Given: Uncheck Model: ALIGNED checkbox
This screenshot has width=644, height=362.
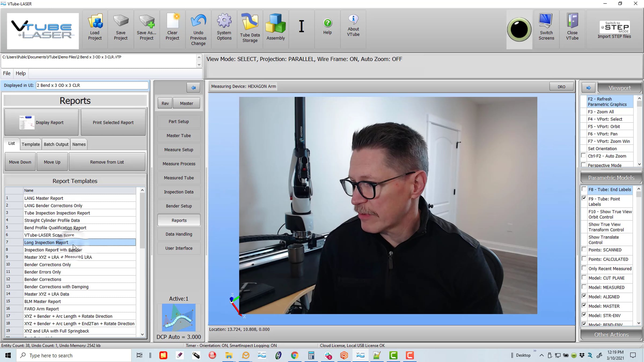Looking at the screenshot, I should (x=584, y=296).
